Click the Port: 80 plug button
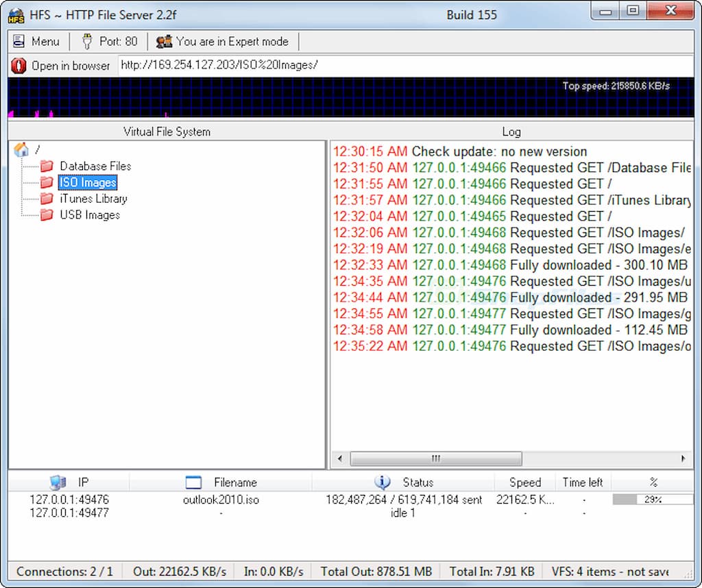This screenshot has height=588, width=702. coord(110,41)
